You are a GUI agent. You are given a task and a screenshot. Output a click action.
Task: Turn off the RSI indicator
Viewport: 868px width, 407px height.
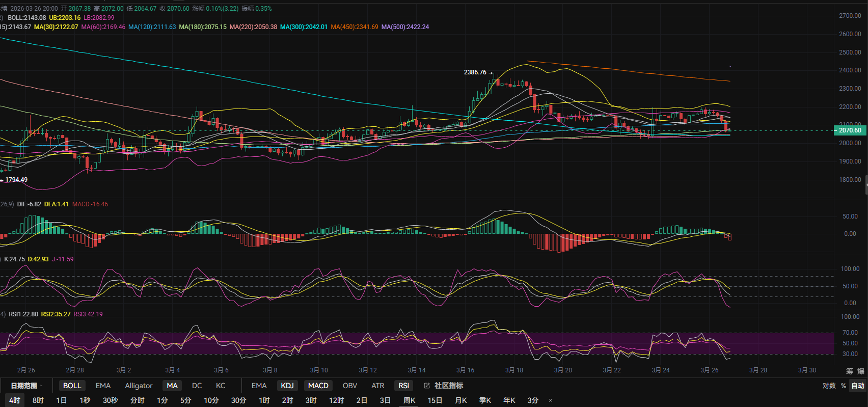pyautogui.click(x=403, y=386)
